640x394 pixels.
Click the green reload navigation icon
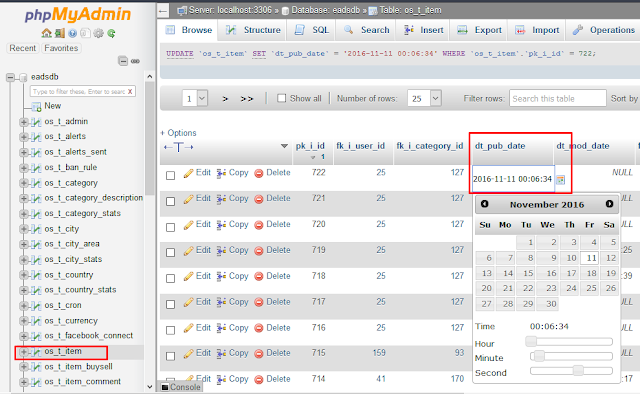pyautogui.click(x=111, y=33)
